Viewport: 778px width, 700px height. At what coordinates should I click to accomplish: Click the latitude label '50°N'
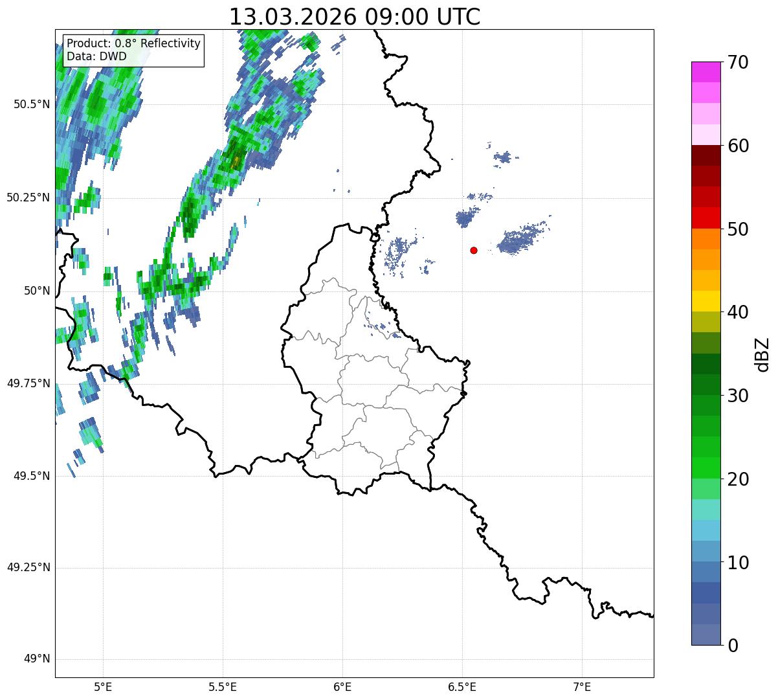pos(37,291)
